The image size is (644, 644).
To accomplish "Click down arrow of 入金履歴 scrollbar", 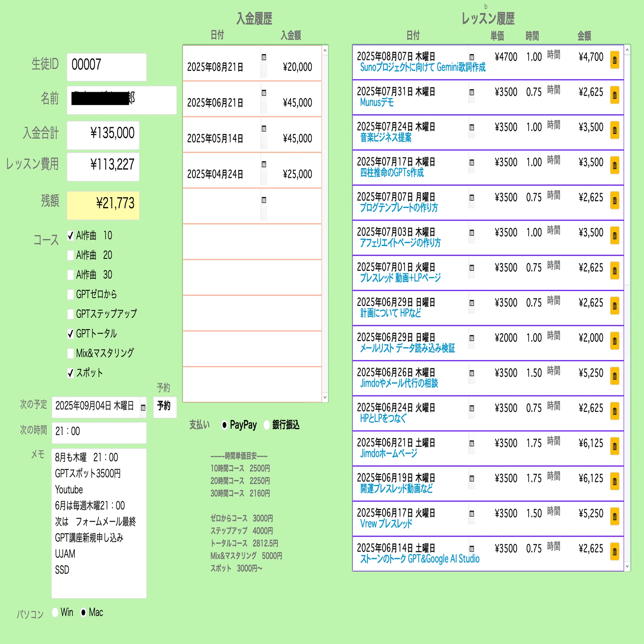I will pyautogui.click(x=325, y=397).
